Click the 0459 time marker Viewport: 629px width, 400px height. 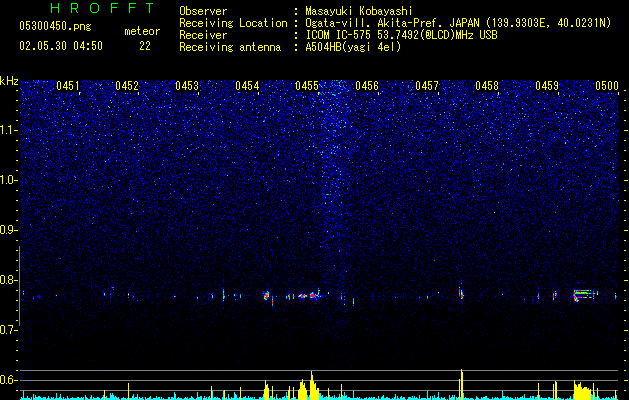(x=547, y=86)
